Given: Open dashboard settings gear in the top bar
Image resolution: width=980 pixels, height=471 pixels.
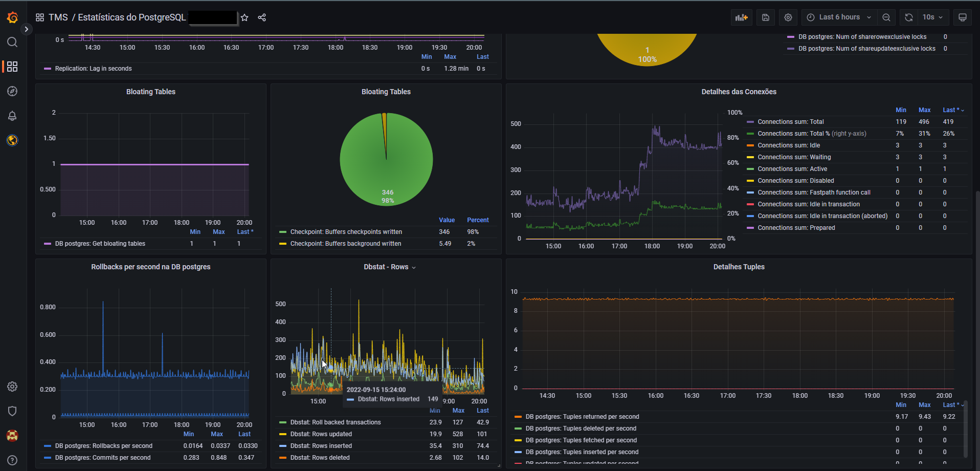Looking at the screenshot, I should point(788,17).
